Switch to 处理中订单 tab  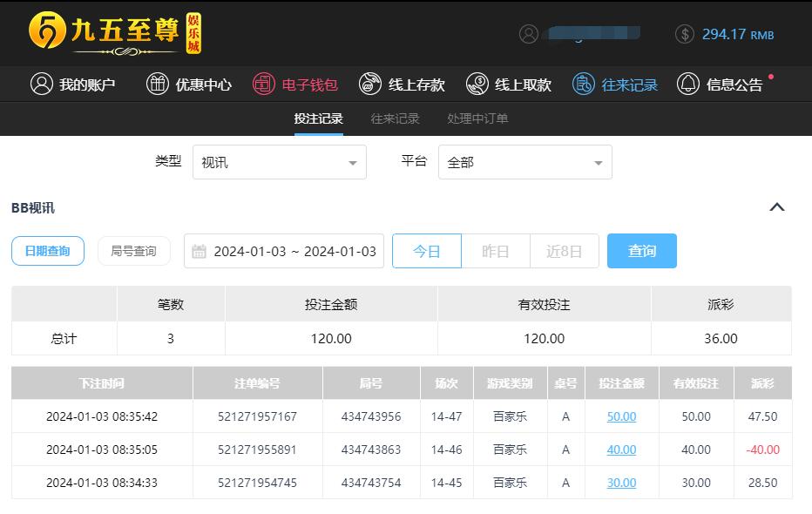click(477, 118)
